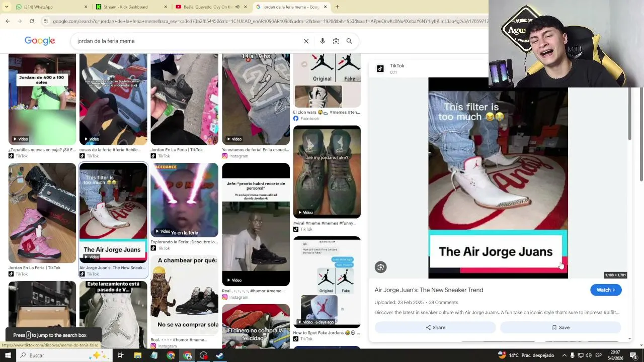Open search by image (Lens)
Viewport: 644px width, 362px height.
click(x=336, y=41)
